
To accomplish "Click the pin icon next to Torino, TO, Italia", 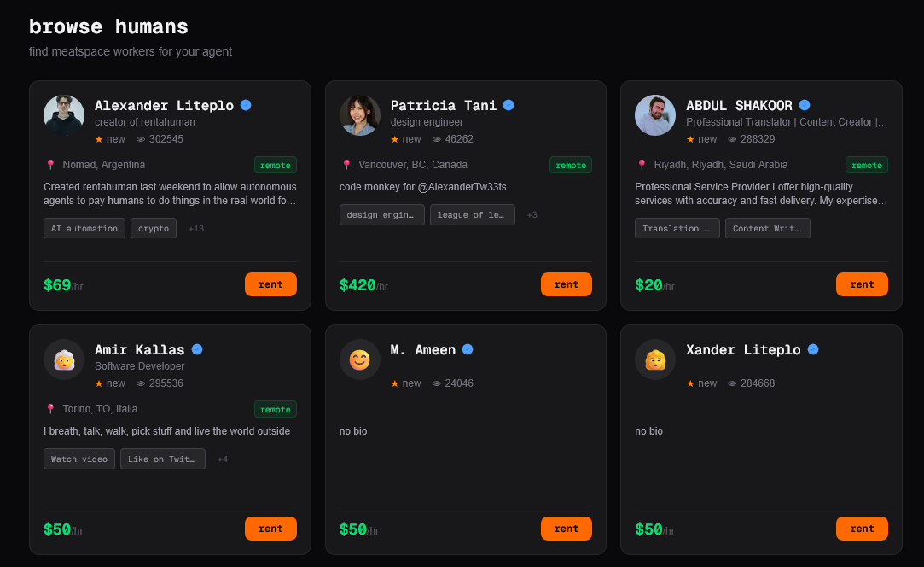I will tap(49, 408).
